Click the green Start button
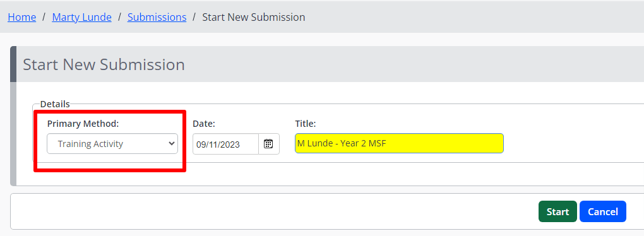This screenshot has width=644, height=236. pyautogui.click(x=558, y=211)
